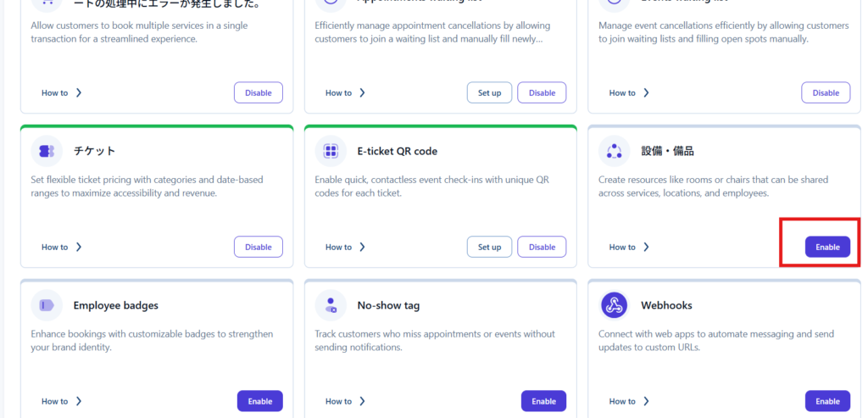Enable Employee badges

pyautogui.click(x=259, y=401)
